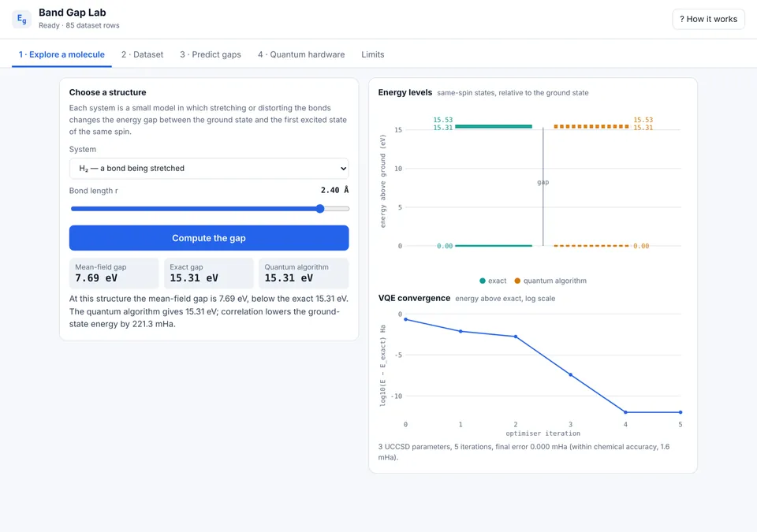Open the How it works help

click(708, 19)
